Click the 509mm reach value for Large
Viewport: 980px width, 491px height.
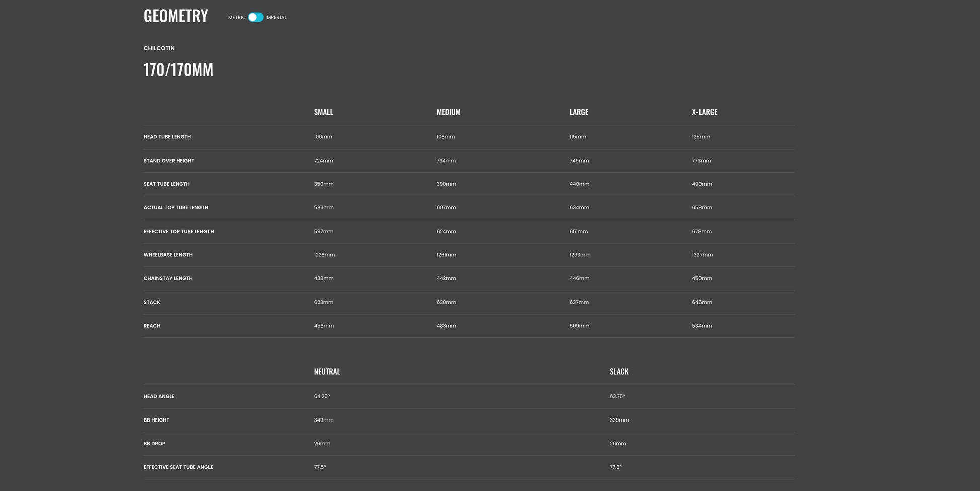coord(579,326)
